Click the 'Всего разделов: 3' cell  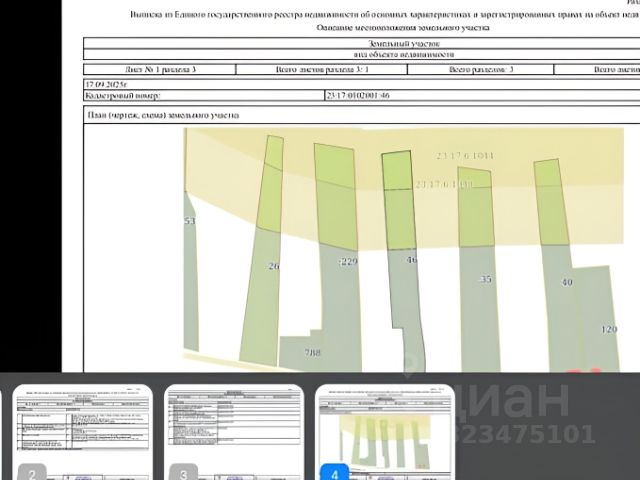click(x=481, y=69)
